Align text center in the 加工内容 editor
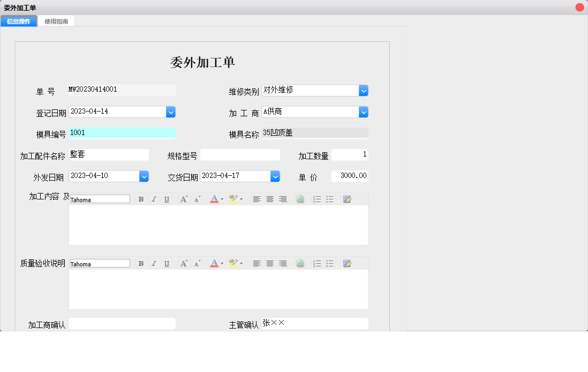588x372 pixels. [270, 199]
